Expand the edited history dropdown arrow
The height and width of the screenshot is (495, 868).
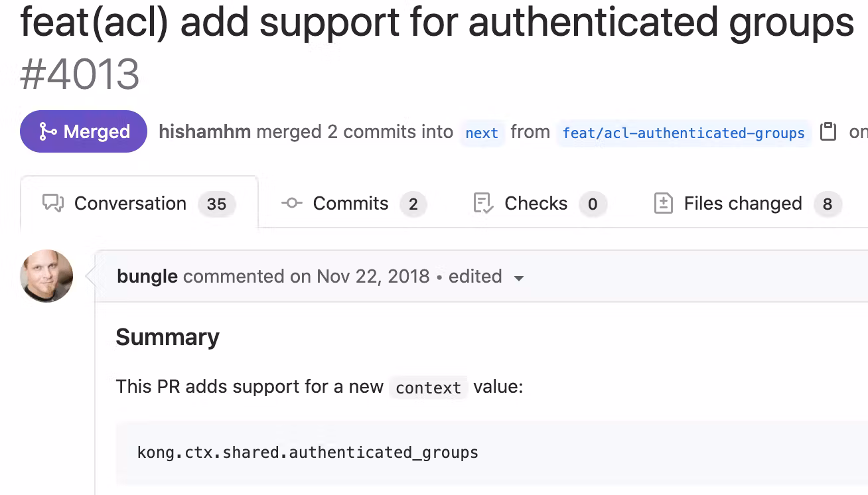pyautogui.click(x=519, y=277)
